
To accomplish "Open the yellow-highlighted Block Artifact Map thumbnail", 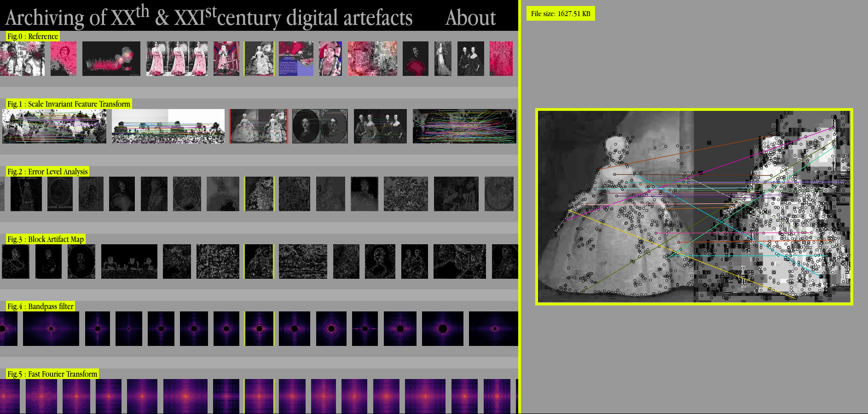I will 259,261.
